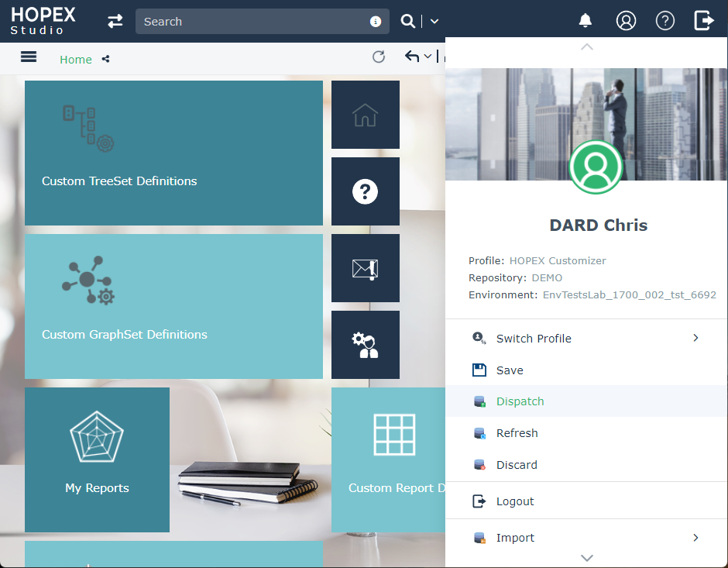The width and height of the screenshot is (728, 568).
Task: Expand the search options dropdown arrow
Action: (434, 22)
